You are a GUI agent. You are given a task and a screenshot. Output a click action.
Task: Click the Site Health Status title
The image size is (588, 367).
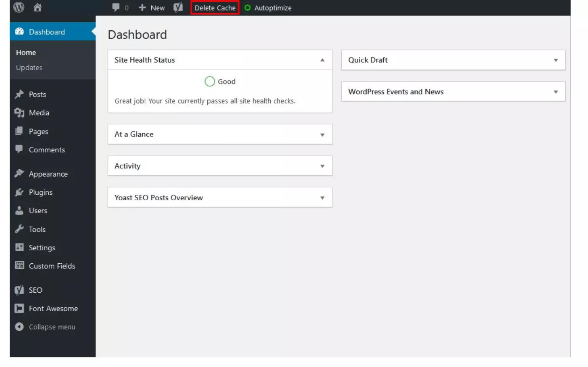coord(145,60)
